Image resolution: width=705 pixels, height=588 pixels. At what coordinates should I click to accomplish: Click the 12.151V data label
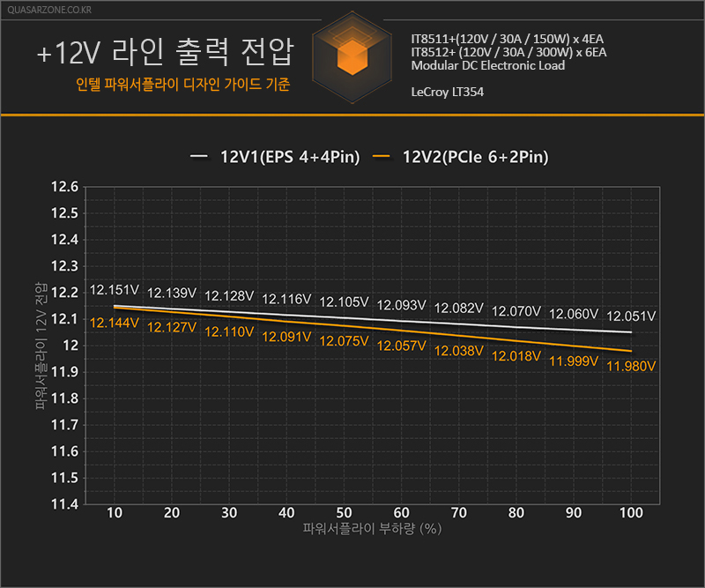(x=115, y=290)
